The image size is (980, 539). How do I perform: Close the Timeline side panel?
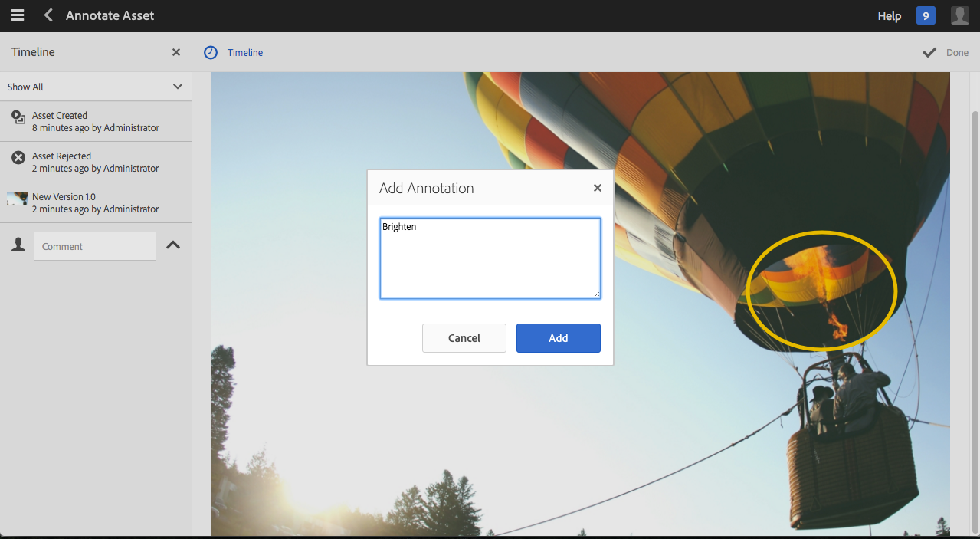[x=175, y=52]
